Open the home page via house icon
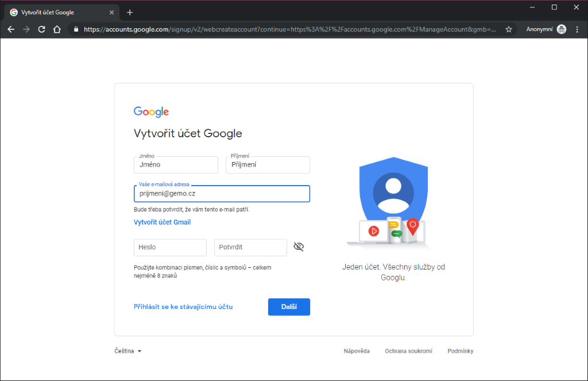This screenshot has width=588, height=381. coord(57,29)
